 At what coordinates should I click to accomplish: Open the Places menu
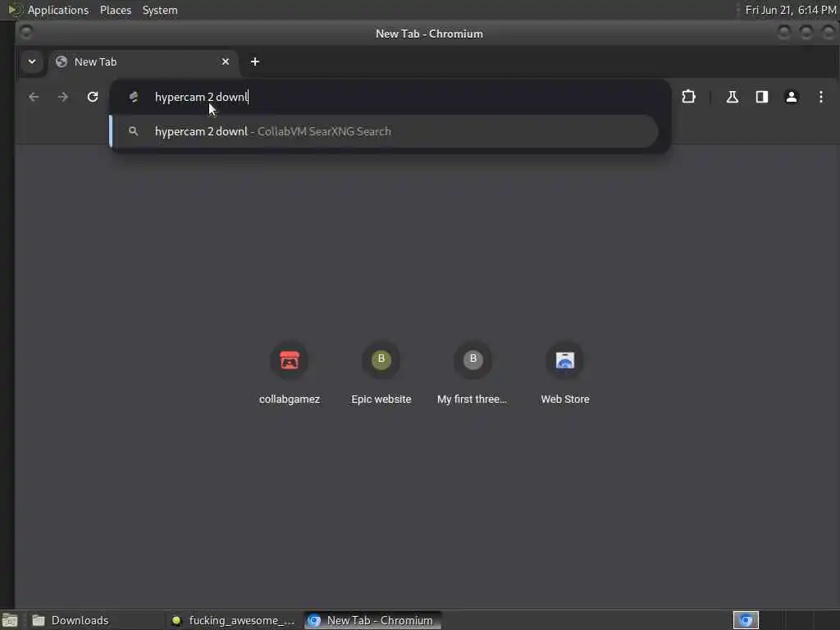tap(116, 10)
